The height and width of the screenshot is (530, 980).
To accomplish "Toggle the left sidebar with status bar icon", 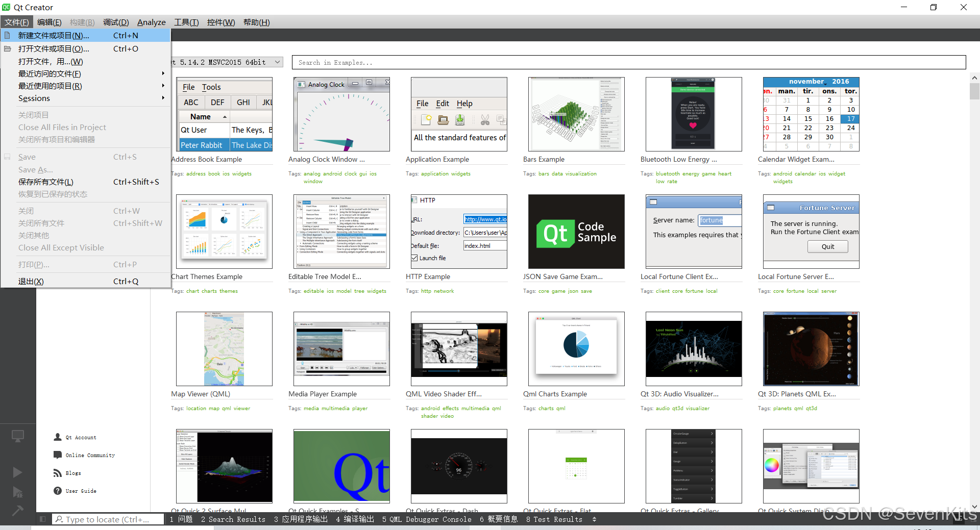I will pos(42,519).
